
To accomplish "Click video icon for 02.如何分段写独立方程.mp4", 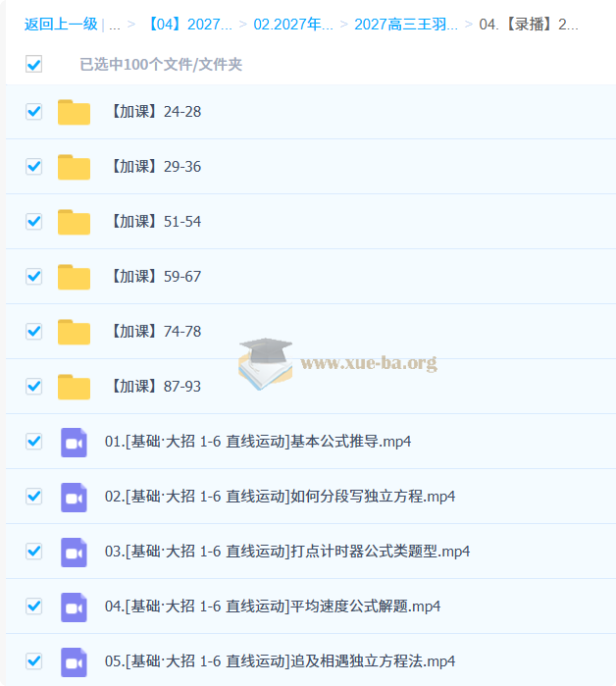I will pos(74,498).
